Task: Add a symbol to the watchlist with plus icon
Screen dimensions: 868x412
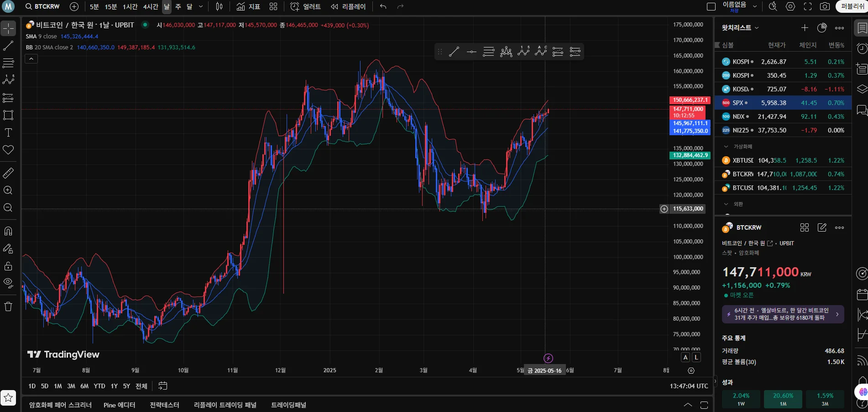Action: 805,28
